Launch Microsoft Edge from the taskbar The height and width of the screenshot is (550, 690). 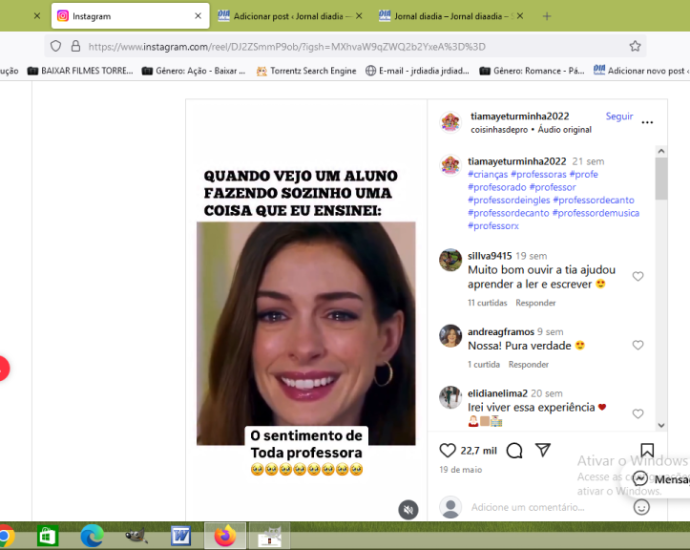pyautogui.click(x=91, y=536)
